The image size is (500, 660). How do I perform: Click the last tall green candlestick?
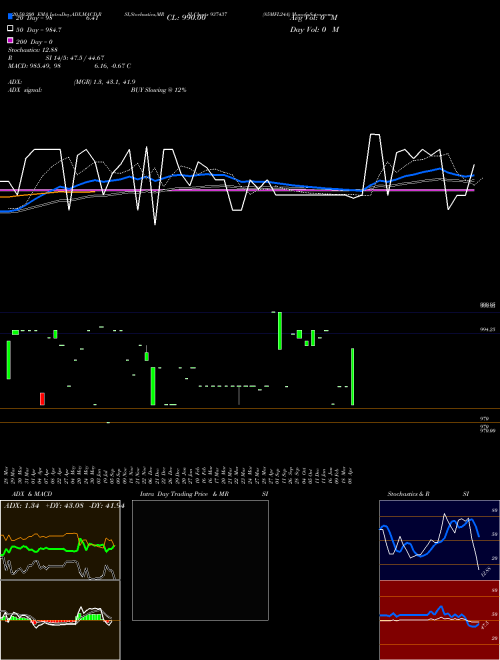tap(352, 376)
